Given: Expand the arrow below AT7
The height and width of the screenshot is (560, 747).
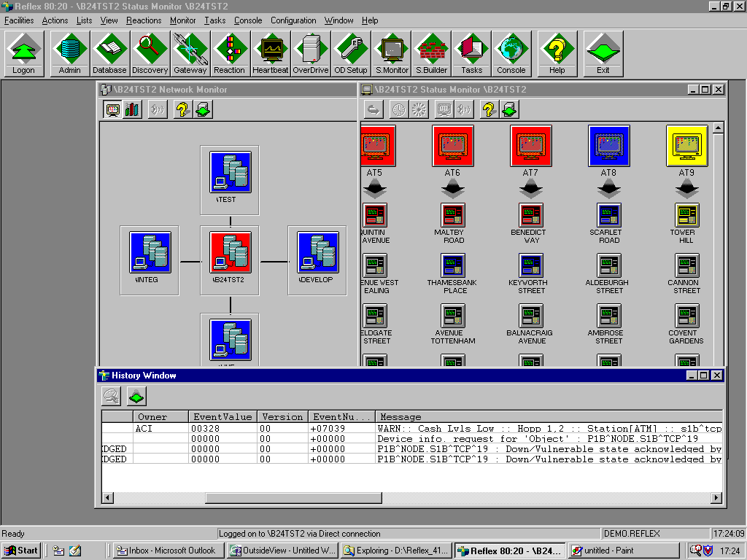Looking at the screenshot, I should click(x=530, y=190).
